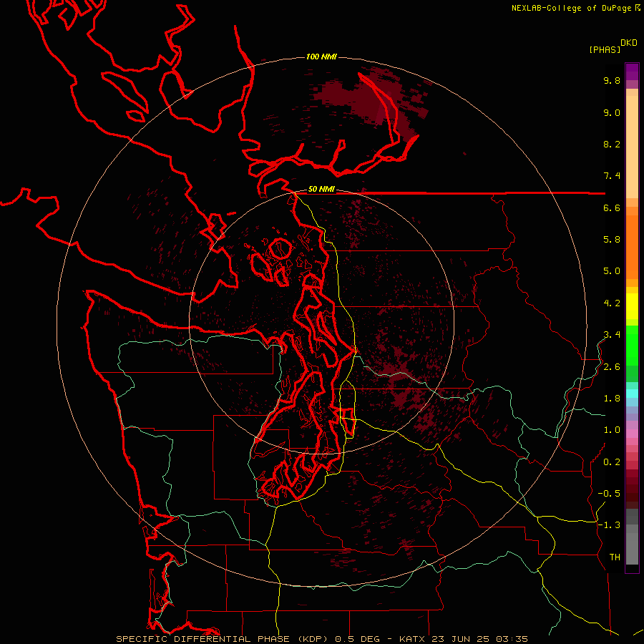The width and height of the screenshot is (644, 644).
Task: Click the 2.6 scale value
Action: (612, 367)
